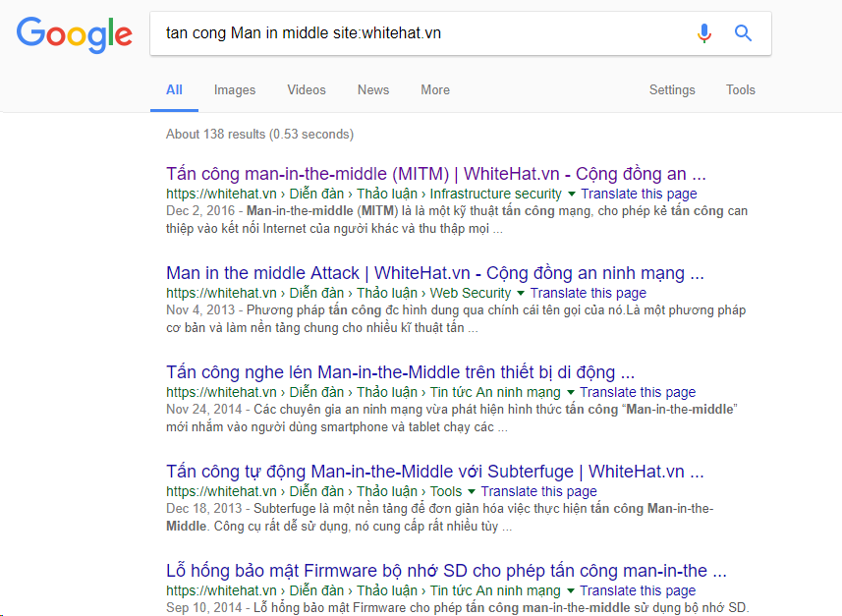Translate the Subterfuge result page

tap(539, 492)
